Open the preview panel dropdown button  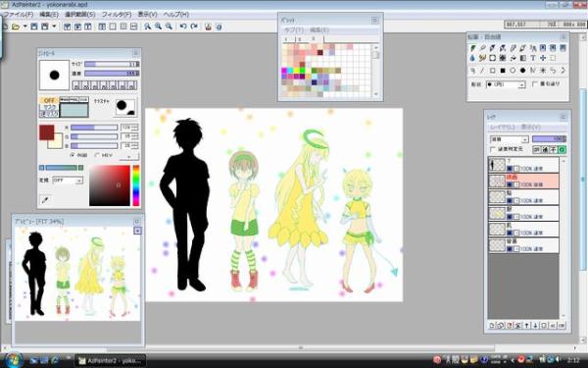(137, 231)
